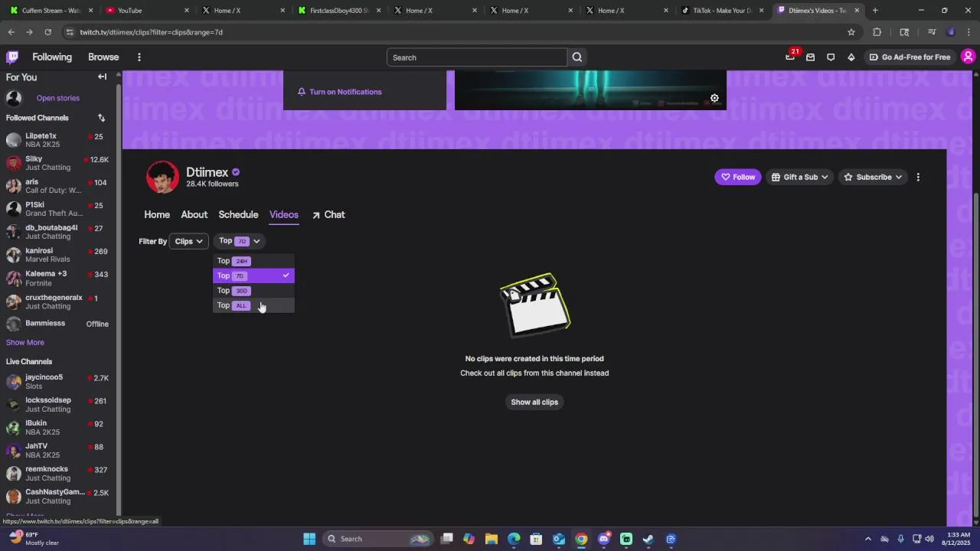Open Microsoft Edge from the taskbar
980x551 pixels.
click(x=514, y=539)
